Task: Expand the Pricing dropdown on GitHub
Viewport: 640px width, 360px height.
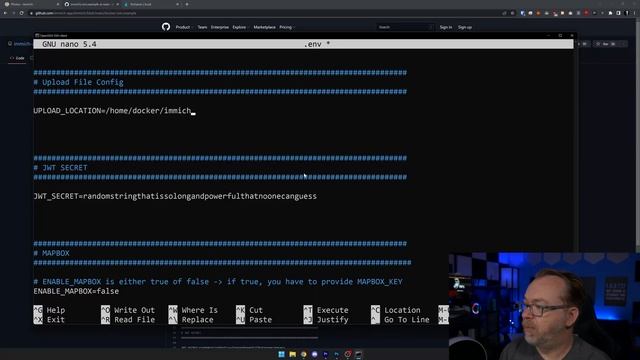Action: pos(287,27)
